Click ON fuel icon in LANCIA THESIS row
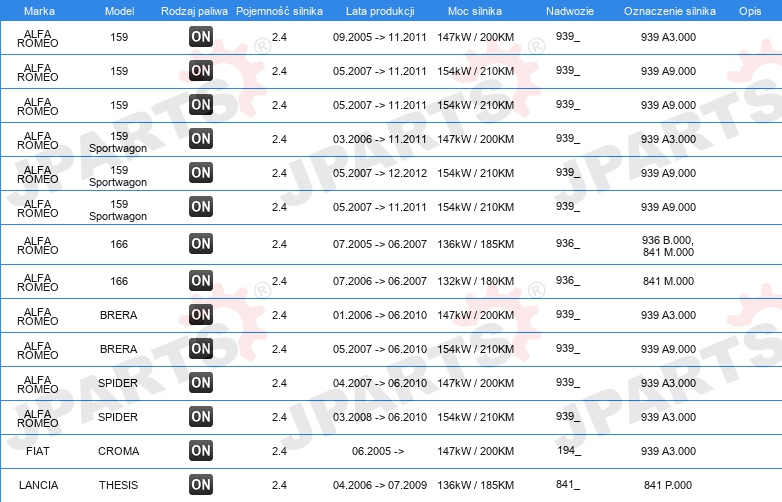The height and width of the screenshot is (502, 782). (x=201, y=485)
